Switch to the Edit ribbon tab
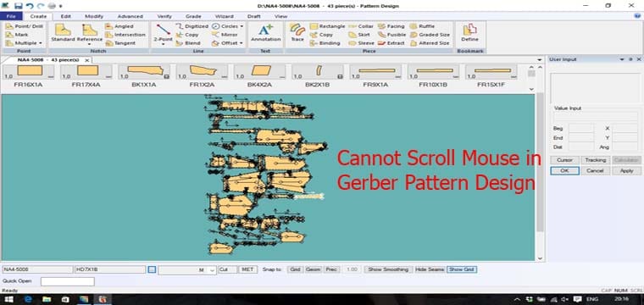This screenshot has width=644, height=305. pyautogui.click(x=66, y=16)
